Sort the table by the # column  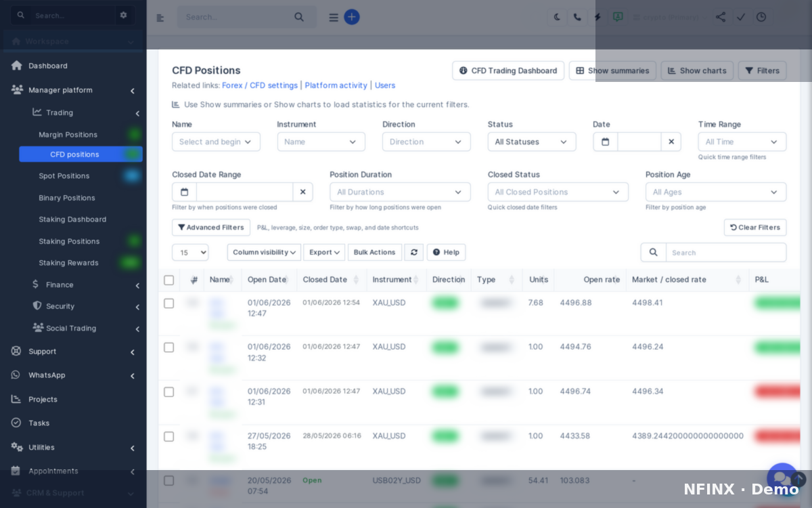(194, 280)
